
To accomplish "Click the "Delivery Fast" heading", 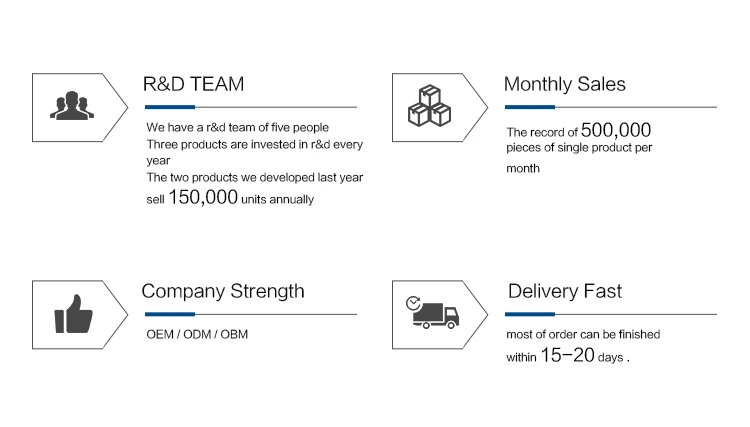I will click(565, 292).
